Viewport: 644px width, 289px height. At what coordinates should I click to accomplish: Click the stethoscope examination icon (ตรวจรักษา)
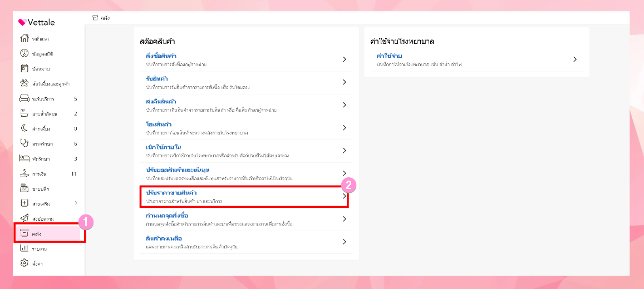24,143
